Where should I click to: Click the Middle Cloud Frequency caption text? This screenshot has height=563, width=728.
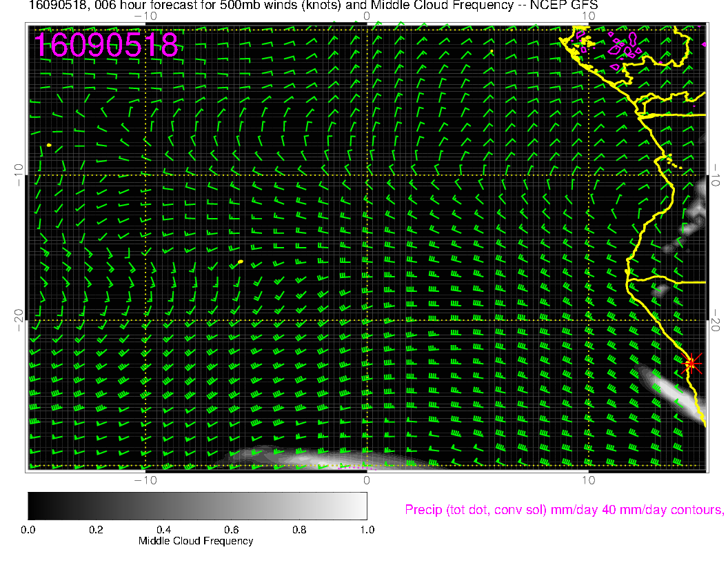point(196,541)
